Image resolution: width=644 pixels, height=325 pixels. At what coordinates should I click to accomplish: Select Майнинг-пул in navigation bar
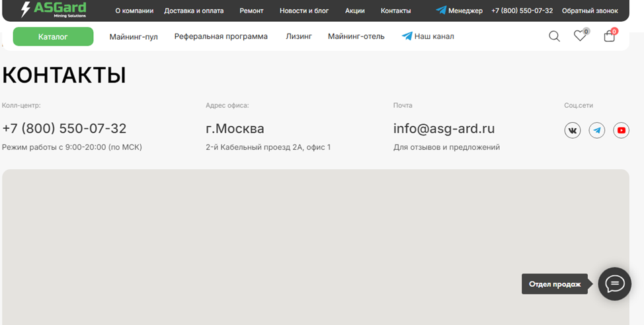[x=134, y=37]
